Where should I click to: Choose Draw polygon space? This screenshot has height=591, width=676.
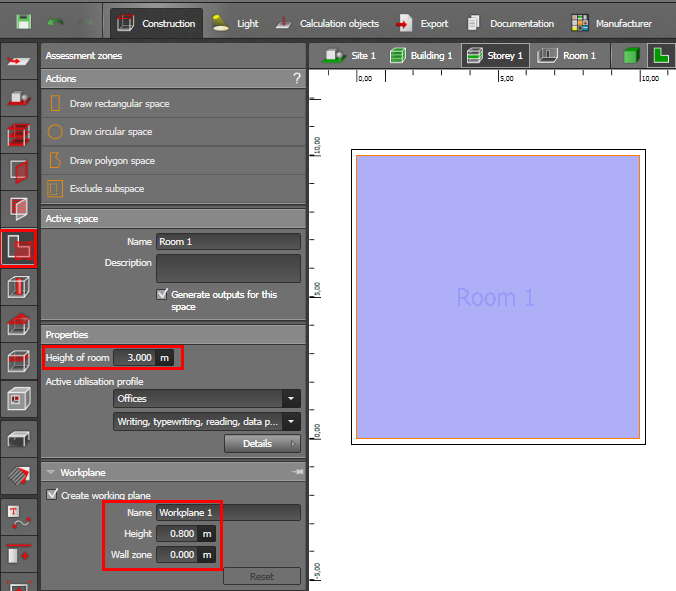click(173, 160)
